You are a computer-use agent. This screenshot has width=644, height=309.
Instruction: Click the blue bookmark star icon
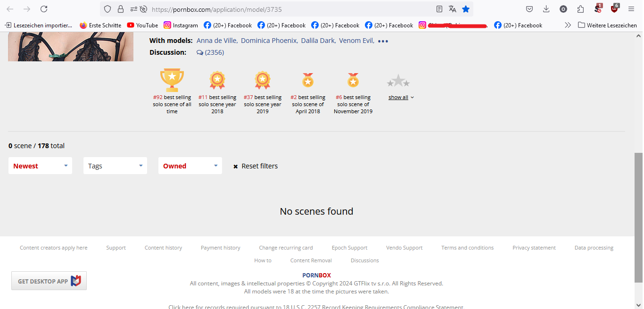point(466,9)
